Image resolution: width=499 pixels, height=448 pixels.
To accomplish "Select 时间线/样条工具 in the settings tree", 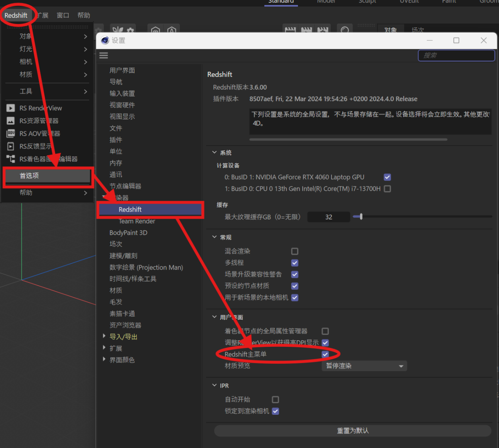I will [133, 279].
